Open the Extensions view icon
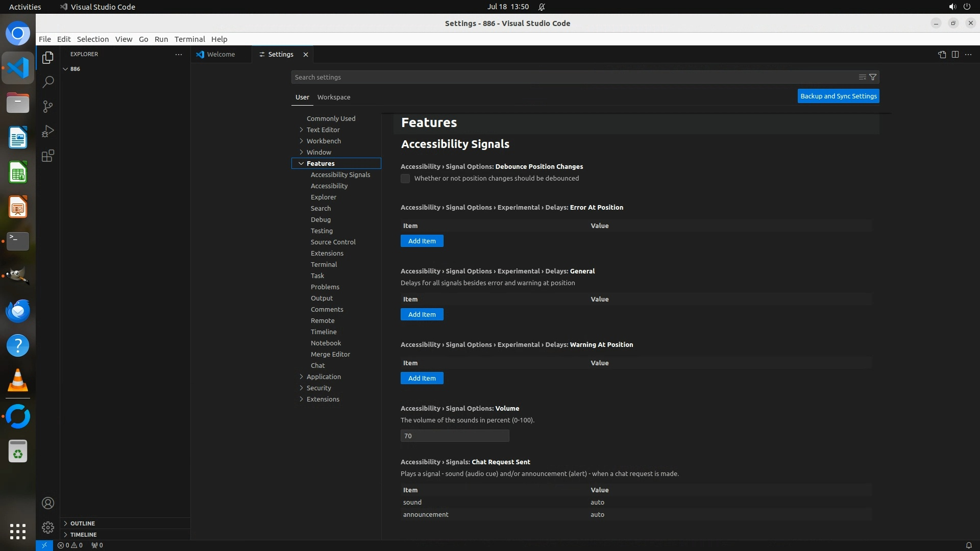Image resolution: width=980 pixels, height=551 pixels. 48,156
